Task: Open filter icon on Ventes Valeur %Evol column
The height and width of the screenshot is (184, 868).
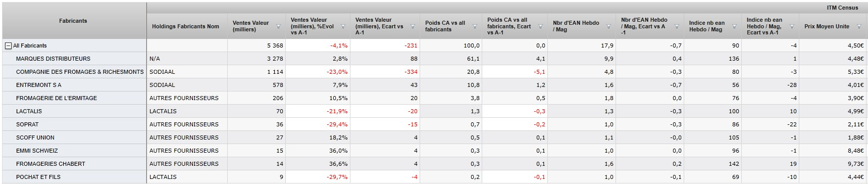Action: pos(343,26)
